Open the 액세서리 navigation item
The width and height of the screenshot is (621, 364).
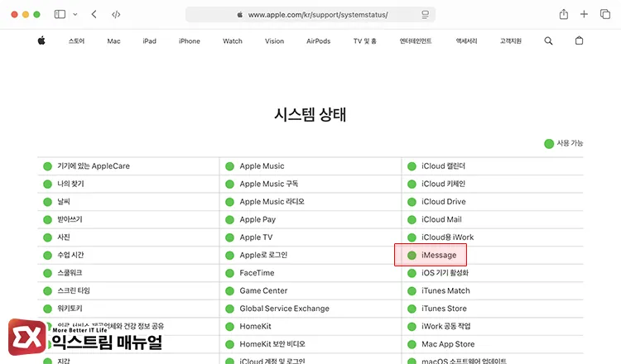(466, 41)
